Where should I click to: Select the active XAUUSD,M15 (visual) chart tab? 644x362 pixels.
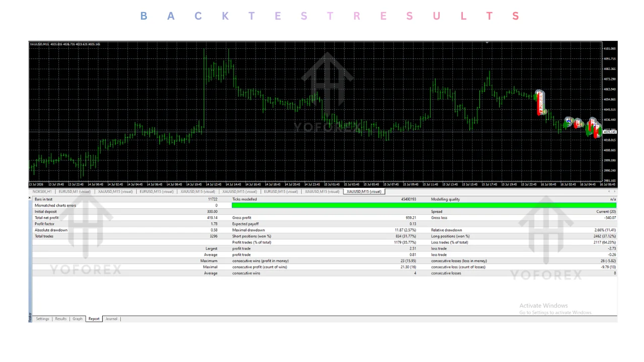click(364, 192)
